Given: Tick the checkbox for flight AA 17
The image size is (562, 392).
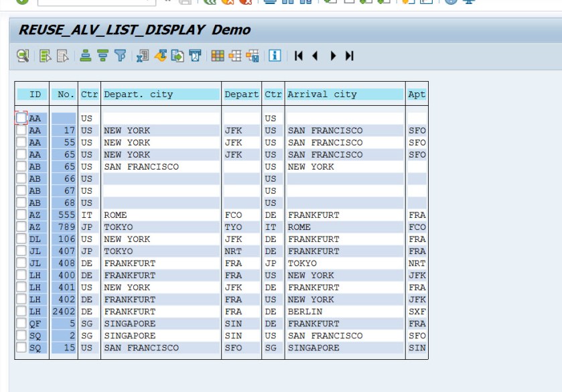Looking at the screenshot, I should (21, 131).
